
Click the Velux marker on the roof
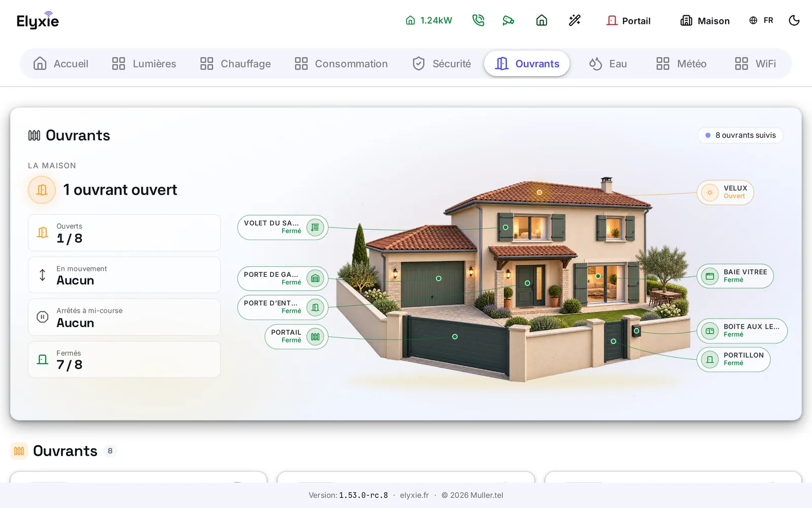coord(539,193)
